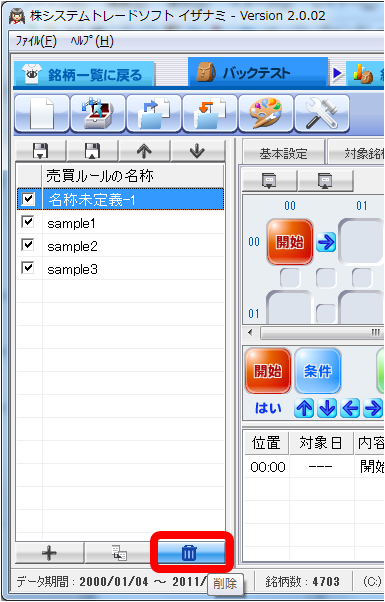The image size is (385, 602).
Task: Open the 対象銘柄 tab
Action: (357, 154)
